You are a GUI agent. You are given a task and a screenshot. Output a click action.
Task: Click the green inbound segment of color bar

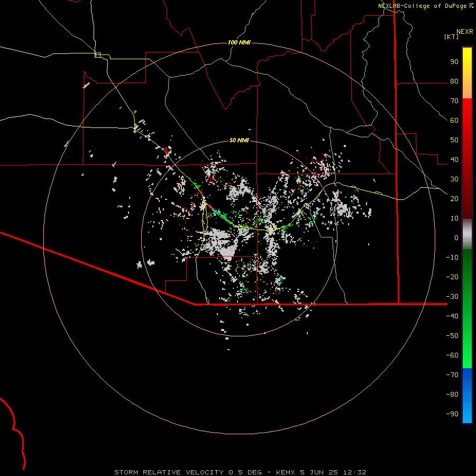[467, 308]
